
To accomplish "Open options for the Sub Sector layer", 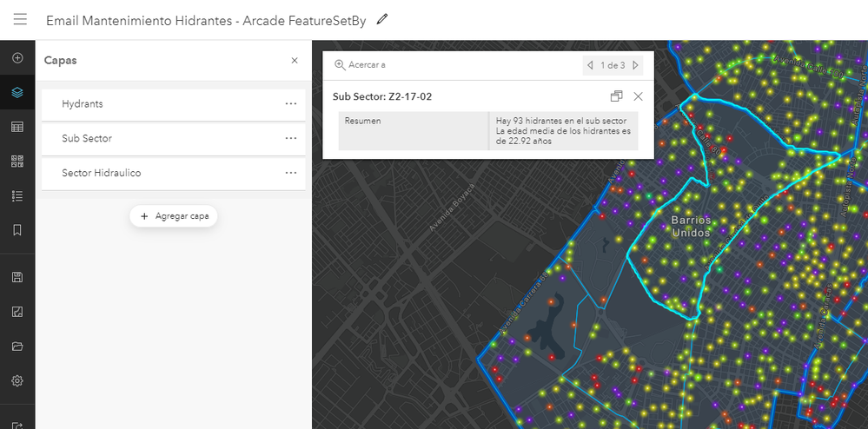I will [290, 138].
